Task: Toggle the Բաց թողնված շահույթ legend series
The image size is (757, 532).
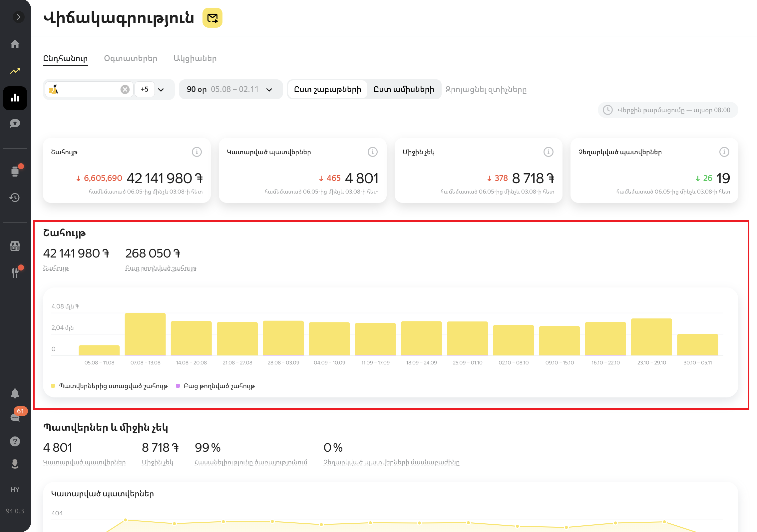Action: (x=219, y=386)
